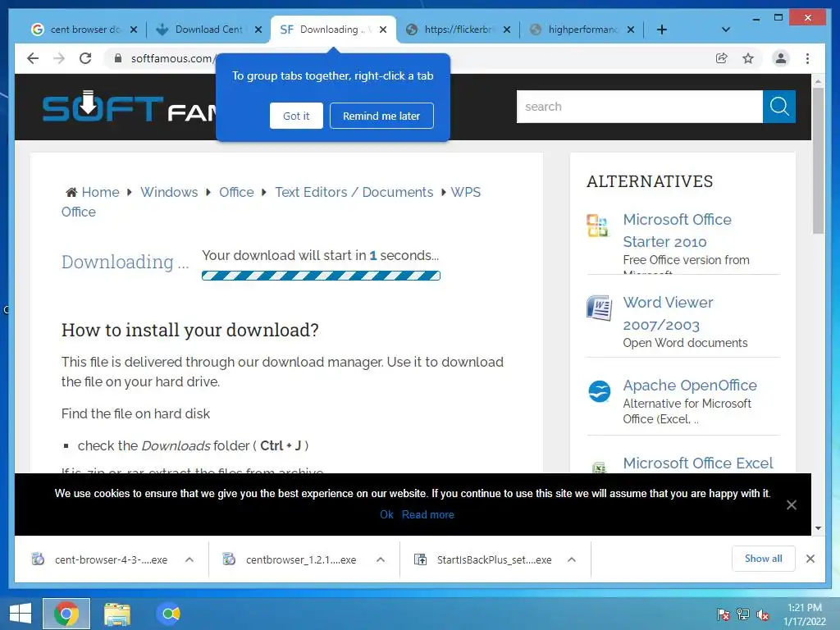
Task: Open File Explorer from the taskbar
Action: (116, 614)
